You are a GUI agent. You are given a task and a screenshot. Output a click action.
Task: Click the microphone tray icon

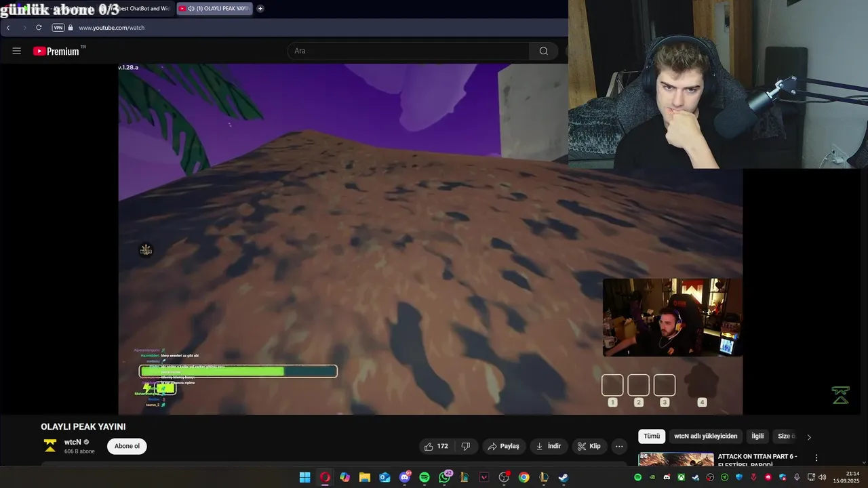797,477
